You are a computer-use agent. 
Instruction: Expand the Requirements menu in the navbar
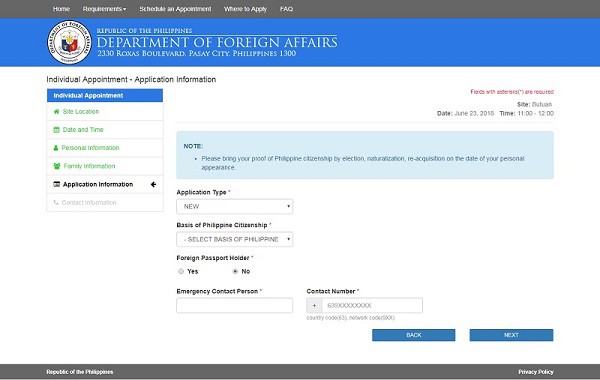[x=104, y=9]
